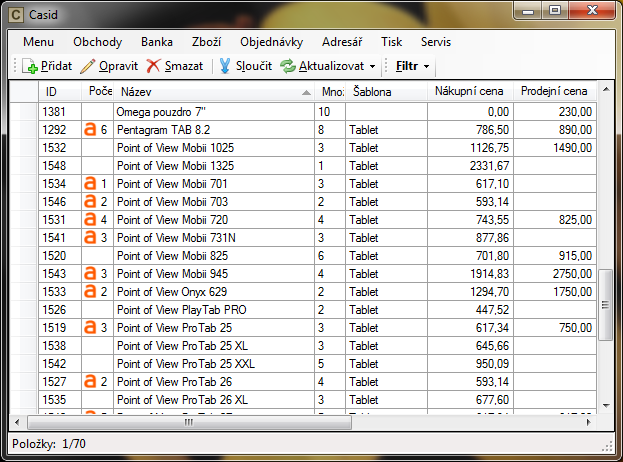Viewport: 623px width, 462px height.
Task: Sort by Prodejní cena column header
Action: tap(555, 92)
